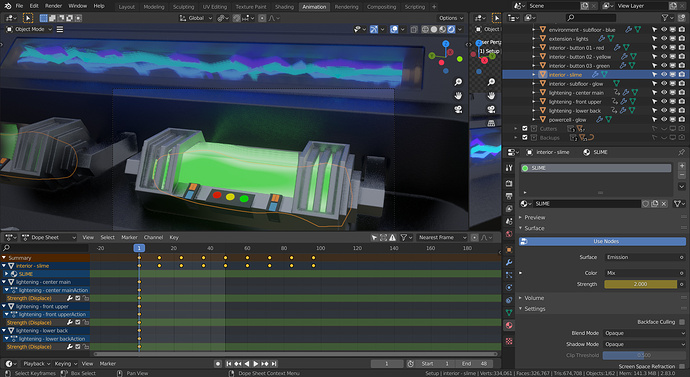Uncheck the Backups collection checkbox
Image resolution: width=690 pixels, height=377 pixels.
525,138
